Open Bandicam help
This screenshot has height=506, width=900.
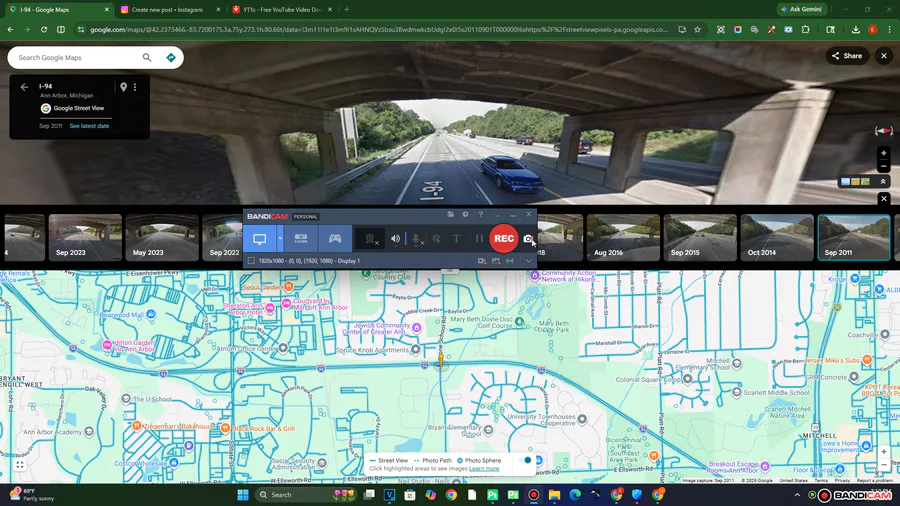[x=480, y=215]
